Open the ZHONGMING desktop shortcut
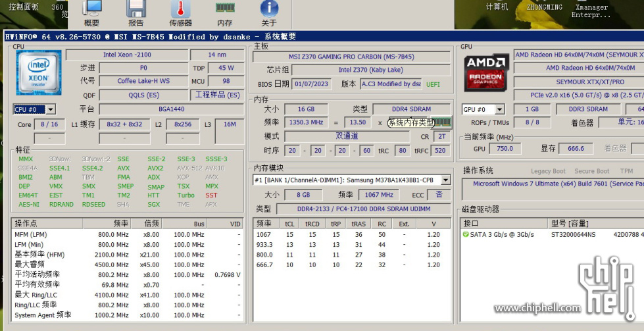 [544, 7]
